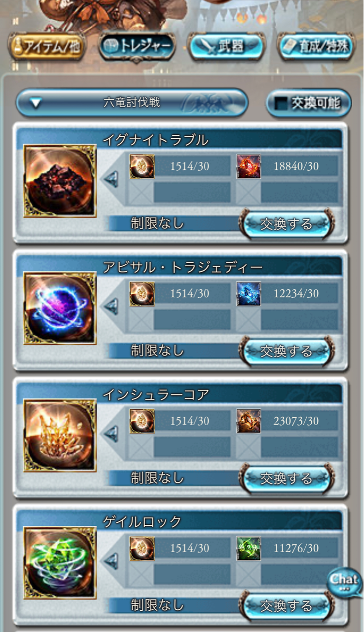This screenshot has width=364, height=632.
Task: Open the Chat bubble
Action: (344, 582)
